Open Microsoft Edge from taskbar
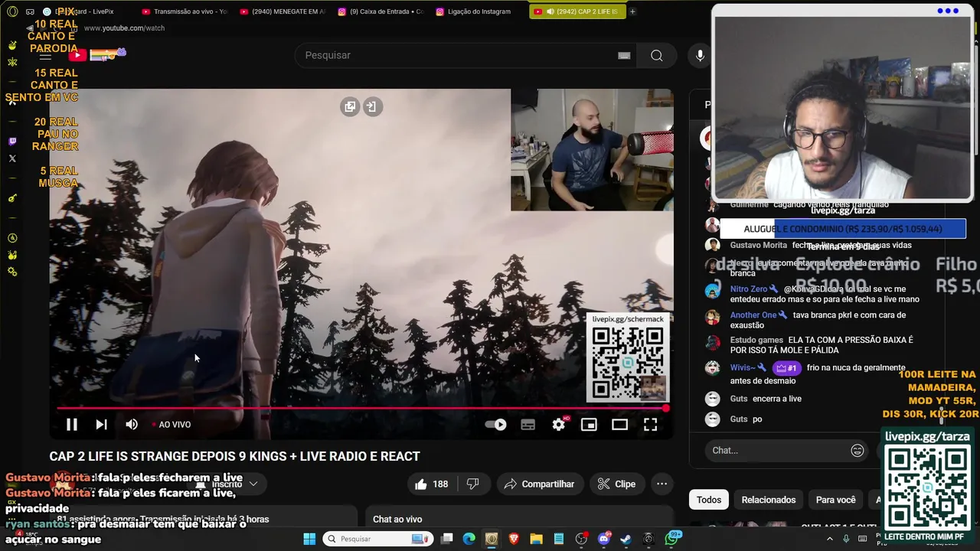This screenshot has height=551, width=980. point(469,539)
